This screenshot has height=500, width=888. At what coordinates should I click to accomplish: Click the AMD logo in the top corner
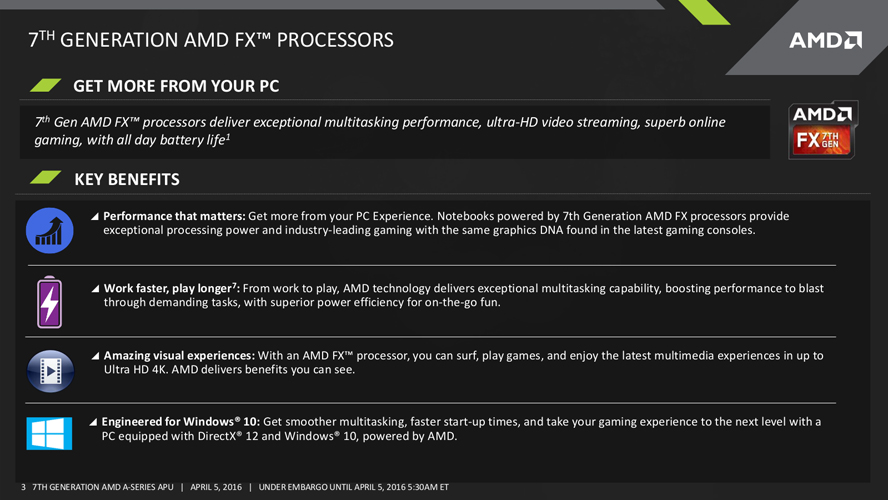(826, 40)
